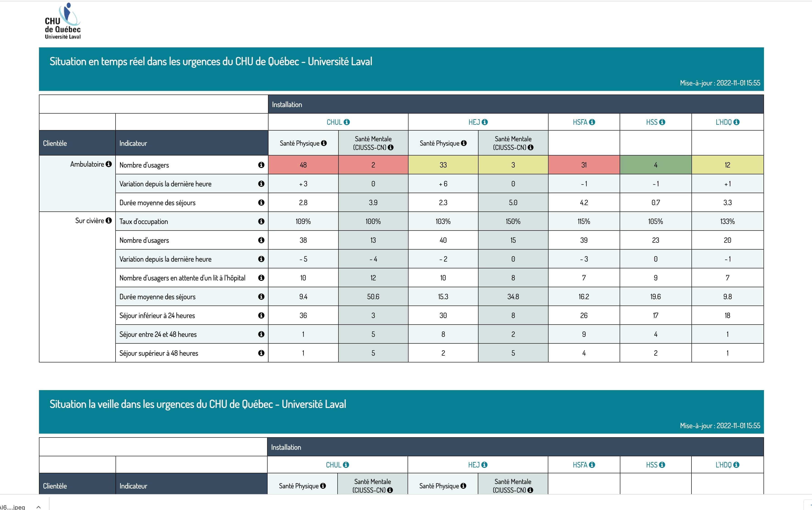Click the red cell showing 48 users
812x510 pixels.
tap(303, 165)
